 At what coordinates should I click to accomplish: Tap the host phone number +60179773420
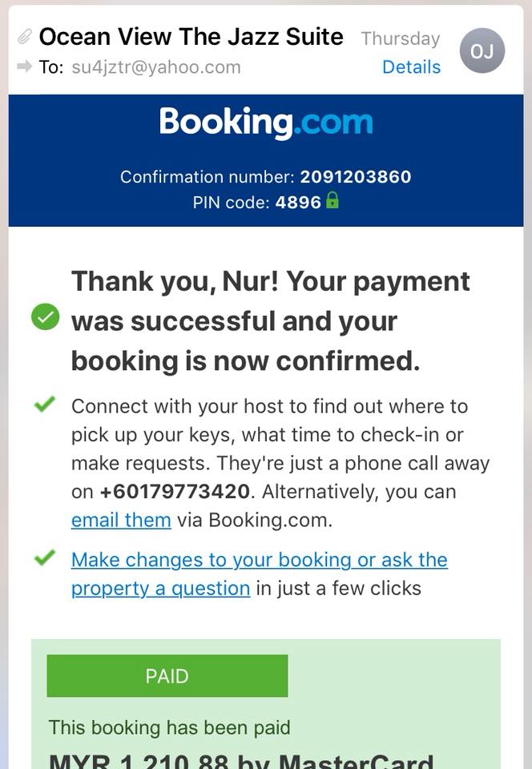coord(175,491)
